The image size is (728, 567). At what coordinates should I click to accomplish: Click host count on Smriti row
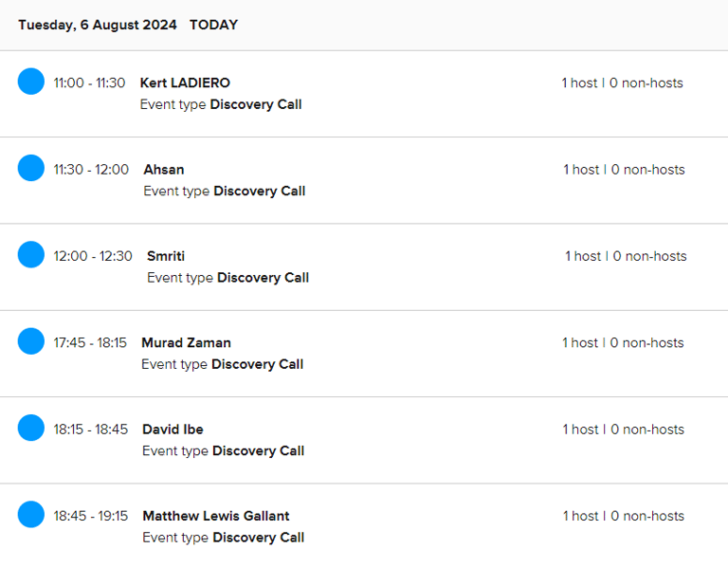point(626,256)
